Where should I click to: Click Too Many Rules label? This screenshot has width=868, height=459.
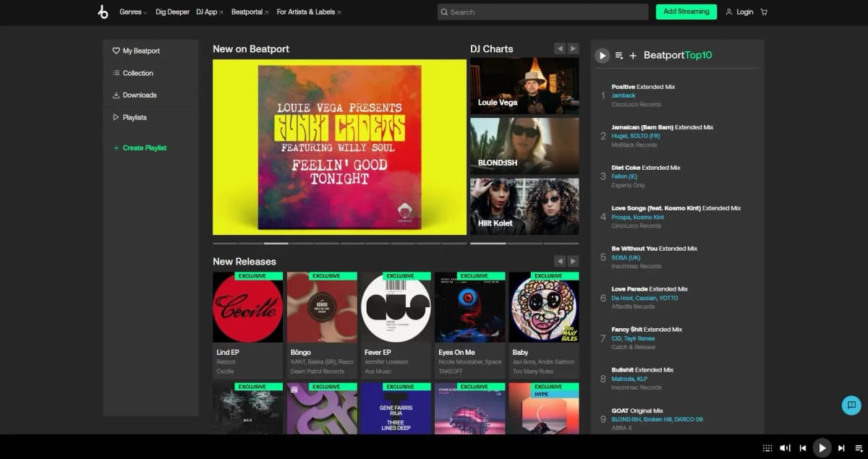click(x=533, y=372)
